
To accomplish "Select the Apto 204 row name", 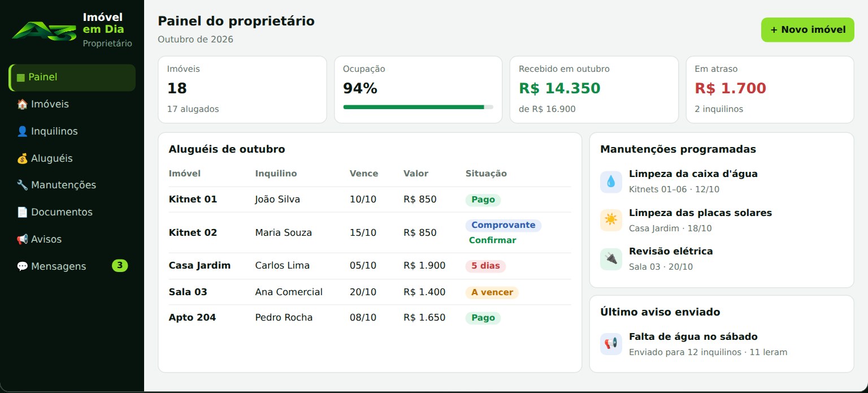I will tap(193, 318).
